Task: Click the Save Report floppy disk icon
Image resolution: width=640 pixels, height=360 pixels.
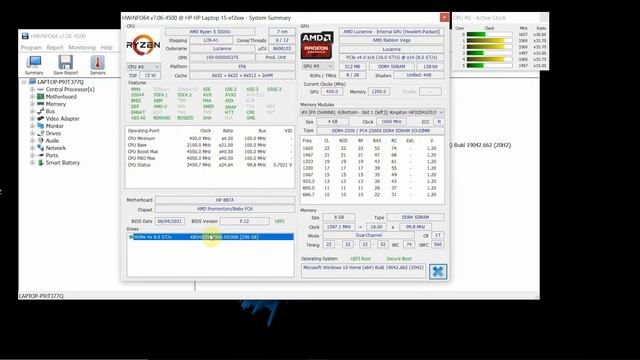Action: (x=65, y=64)
